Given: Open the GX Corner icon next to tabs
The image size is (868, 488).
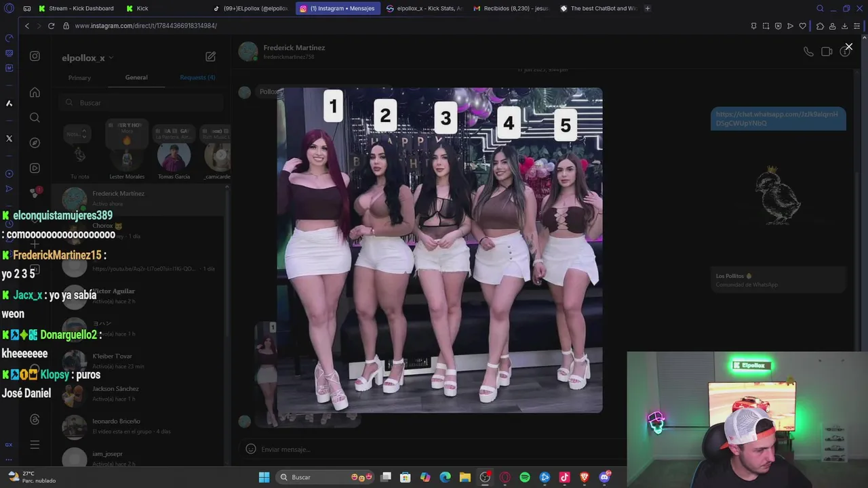Looking at the screenshot, I should [26, 8].
